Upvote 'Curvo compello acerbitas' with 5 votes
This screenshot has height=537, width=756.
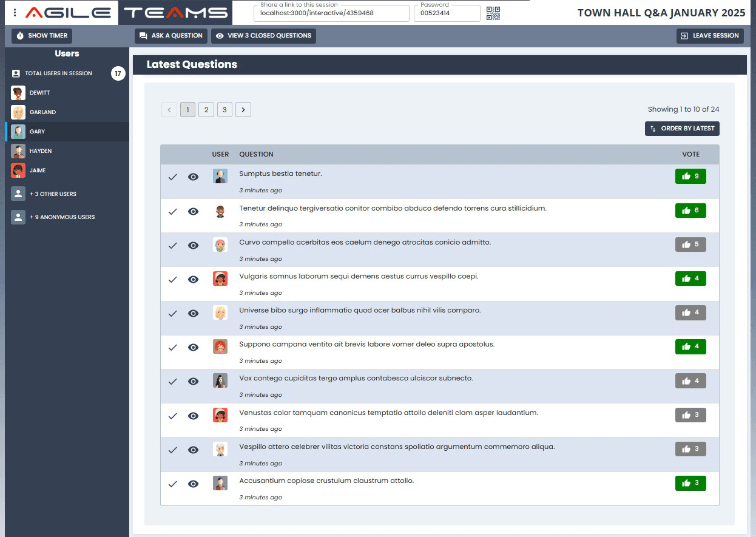click(x=690, y=245)
